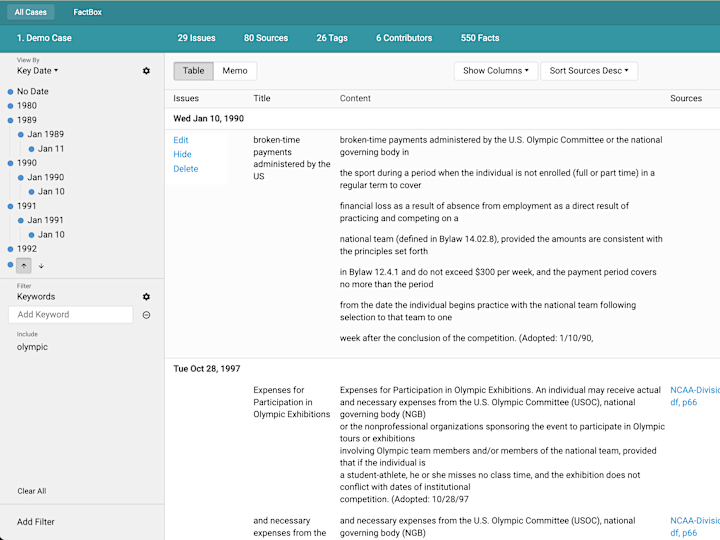This screenshot has width=720, height=540.
Task: Select 1980 in the date tree
Action: point(27,106)
